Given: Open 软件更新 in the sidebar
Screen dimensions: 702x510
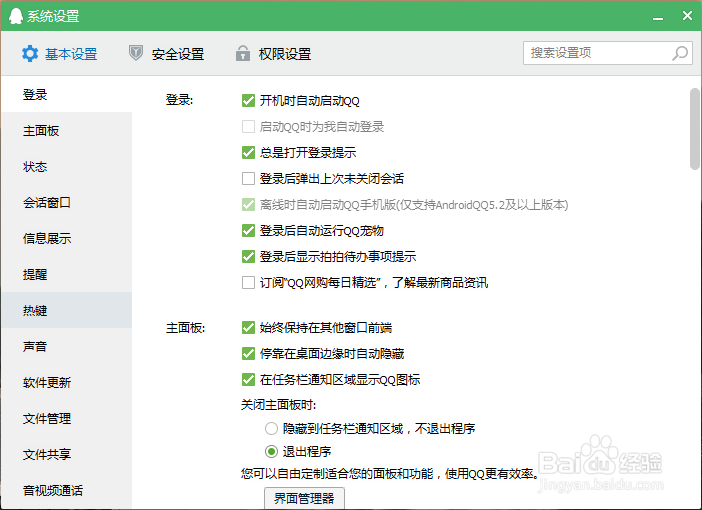Looking at the screenshot, I should point(67,382).
